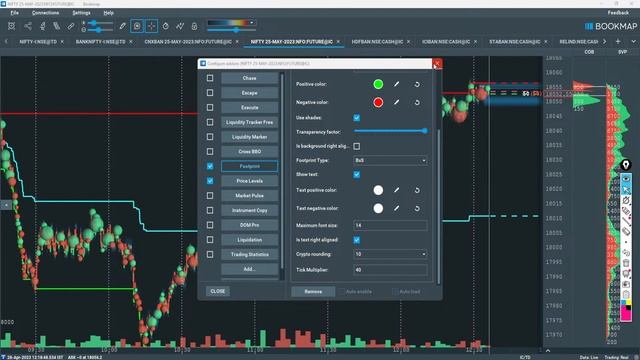Check the Is background right aligned box
This screenshot has height=360, width=640.
click(357, 146)
